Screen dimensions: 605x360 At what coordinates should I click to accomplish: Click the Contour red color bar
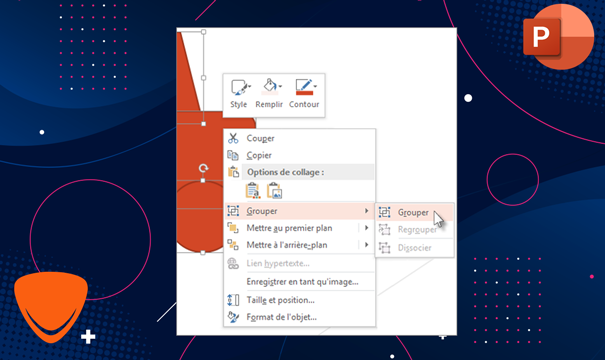[x=304, y=93]
